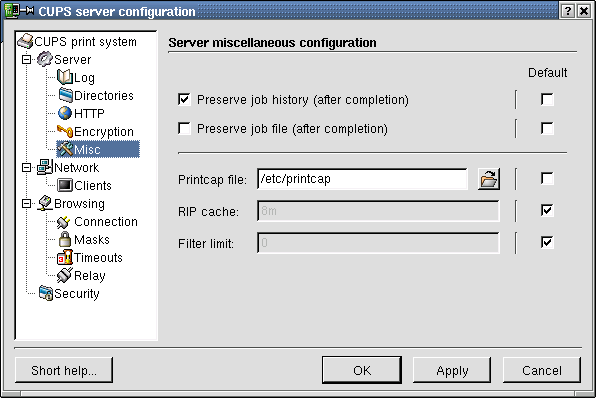Image resolution: width=596 pixels, height=398 pixels.
Task: Click the Timeouts hourglass icon
Action: [65, 257]
